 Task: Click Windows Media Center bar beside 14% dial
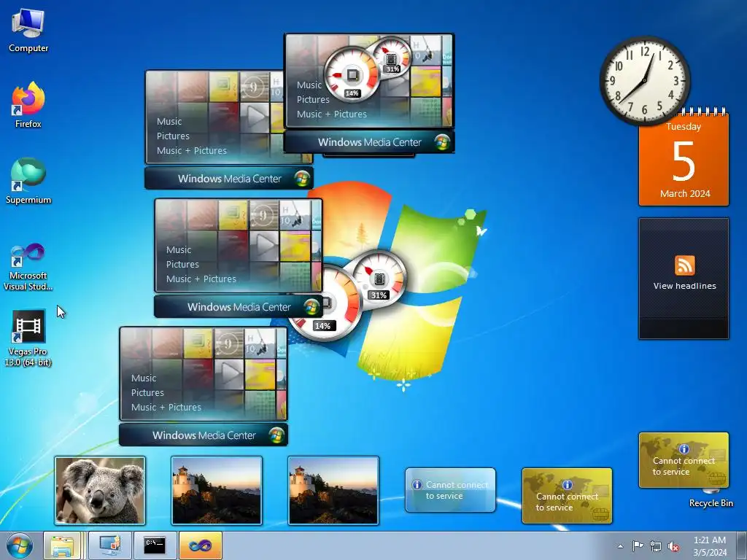click(239, 307)
